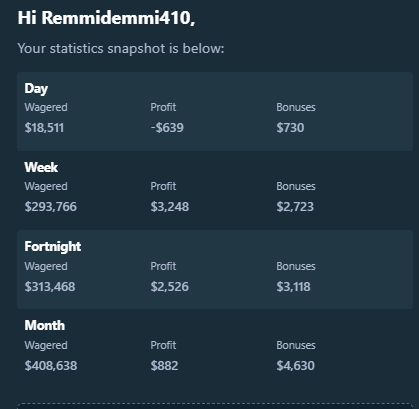Select the Day statistics row heading
Viewport: 419px width, 409px height.
[x=36, y=89]
